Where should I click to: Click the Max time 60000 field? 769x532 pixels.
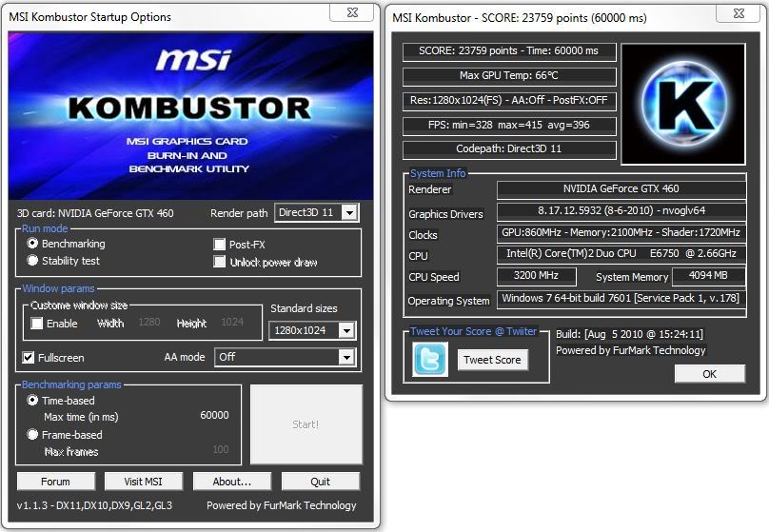coord(214,415)
